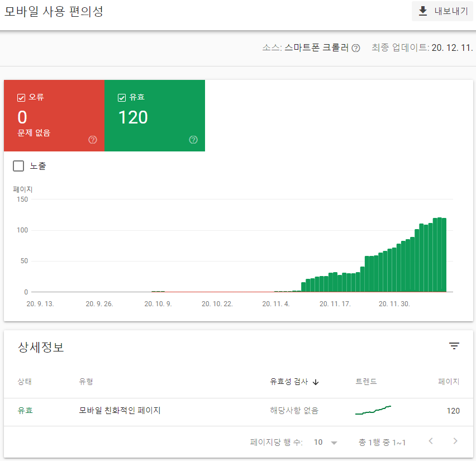The image size is (476, 461).
Task: Click the 스마트폰 크롤러 source text
Action: [316, 47]
